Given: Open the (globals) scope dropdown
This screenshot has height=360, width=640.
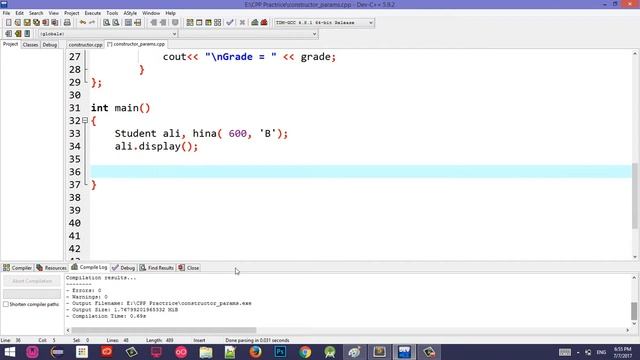Looking at the screenshot, I should pyautogui.click(x=174, y=34).
